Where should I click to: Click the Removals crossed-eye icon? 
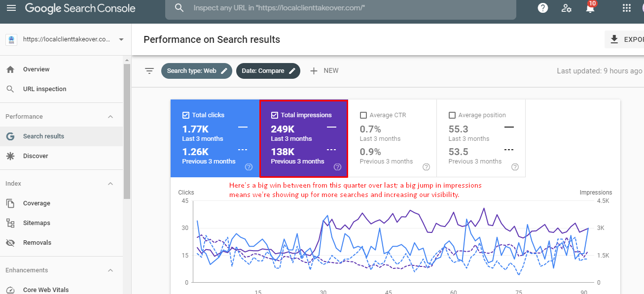10,243
